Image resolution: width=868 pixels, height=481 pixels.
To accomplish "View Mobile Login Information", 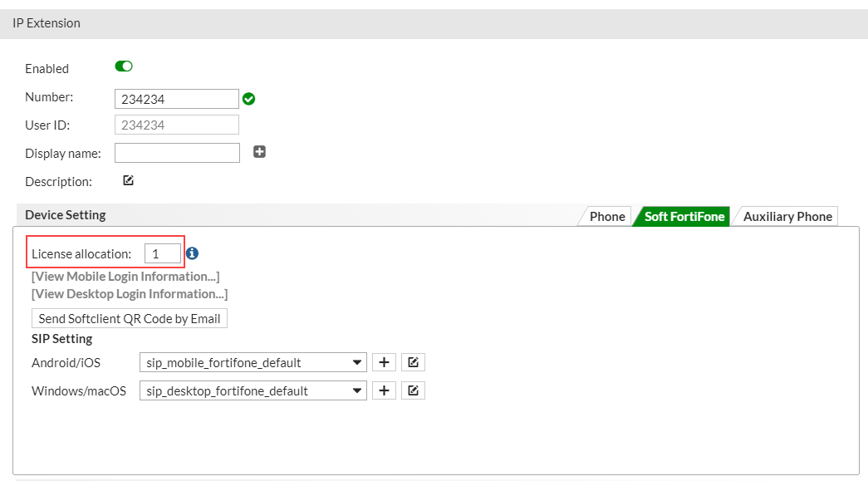I will (125, 276).
